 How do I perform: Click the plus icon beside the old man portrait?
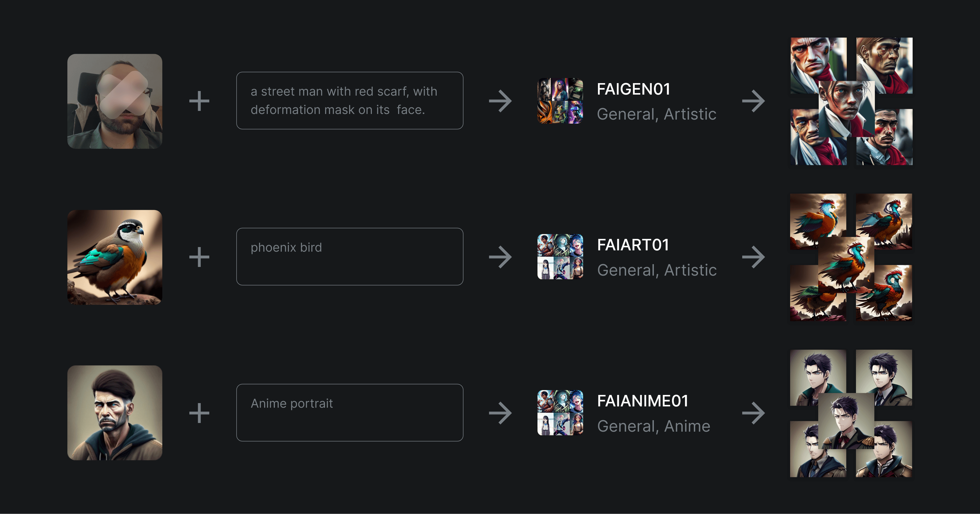click(199, 413)
